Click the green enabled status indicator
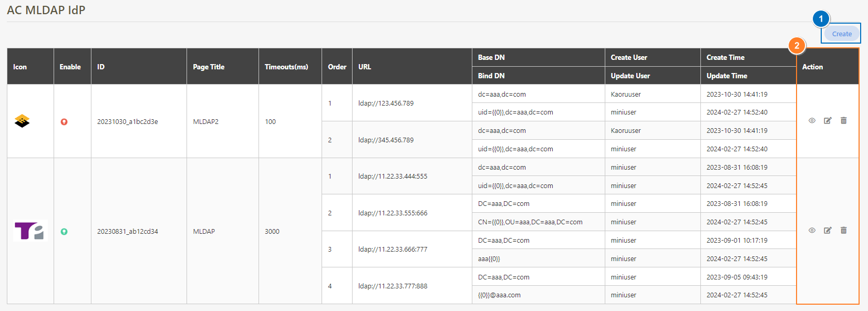The image size is (868, 311). pos(64,232)
